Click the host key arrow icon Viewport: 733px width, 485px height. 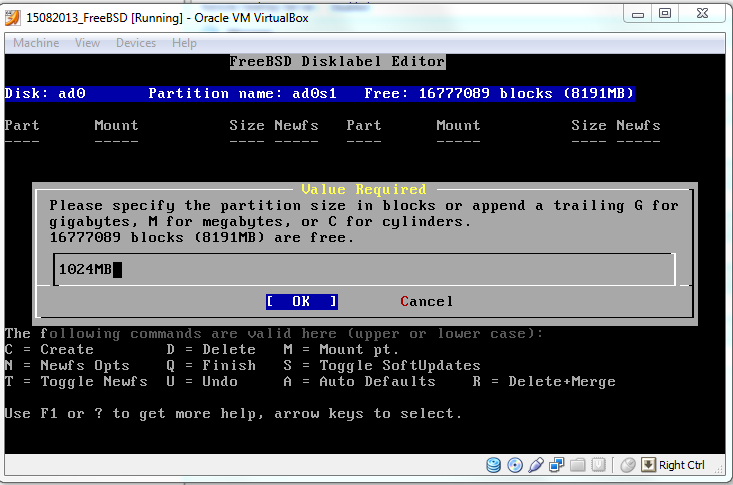coord(648,465)
